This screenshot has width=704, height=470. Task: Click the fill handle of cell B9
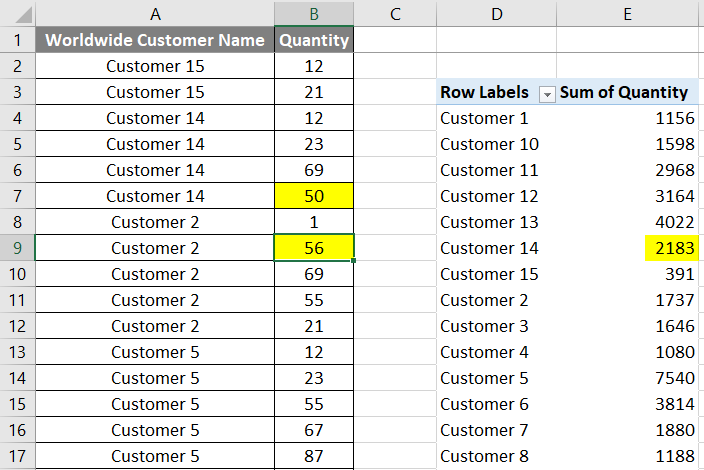point(353,260)
